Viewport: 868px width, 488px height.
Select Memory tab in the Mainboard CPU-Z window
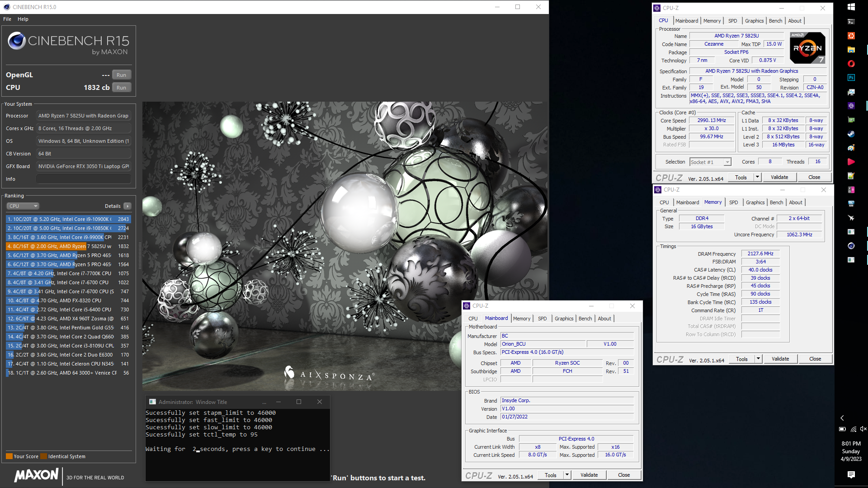click(x=521, y=319)
